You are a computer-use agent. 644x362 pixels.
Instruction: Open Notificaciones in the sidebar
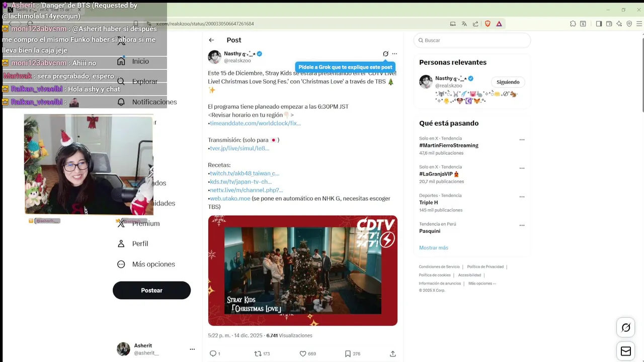[146, 102]
